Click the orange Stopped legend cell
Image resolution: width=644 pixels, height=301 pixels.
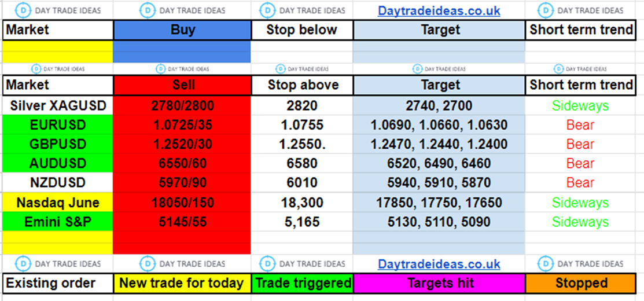coord(581,283)
